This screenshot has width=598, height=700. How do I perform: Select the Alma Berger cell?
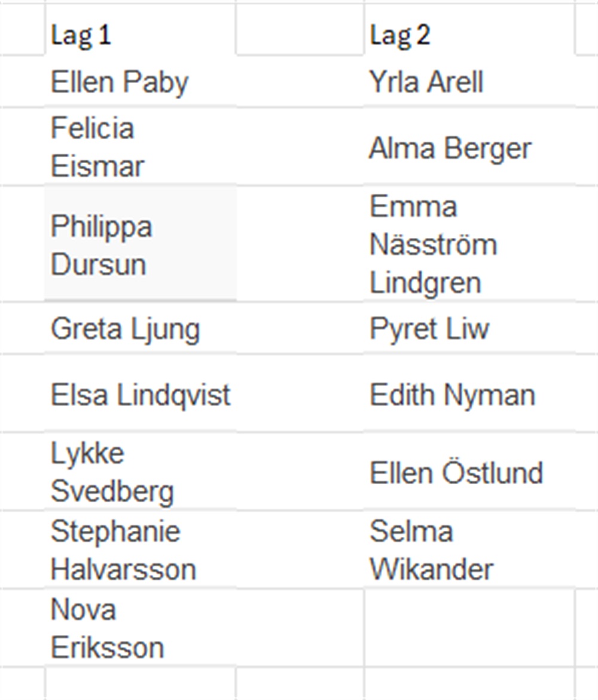click(469, 146)
